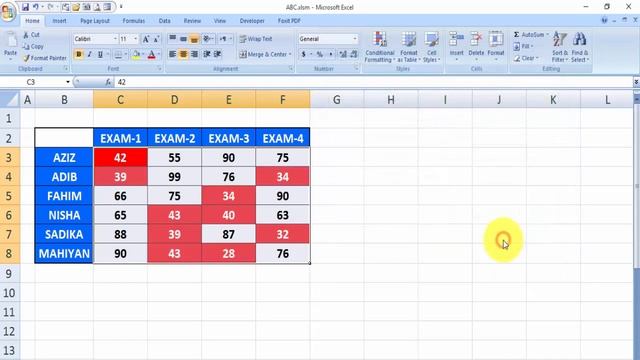Apply the red font color
Screen dimensions: 640x360
(151, 54)
